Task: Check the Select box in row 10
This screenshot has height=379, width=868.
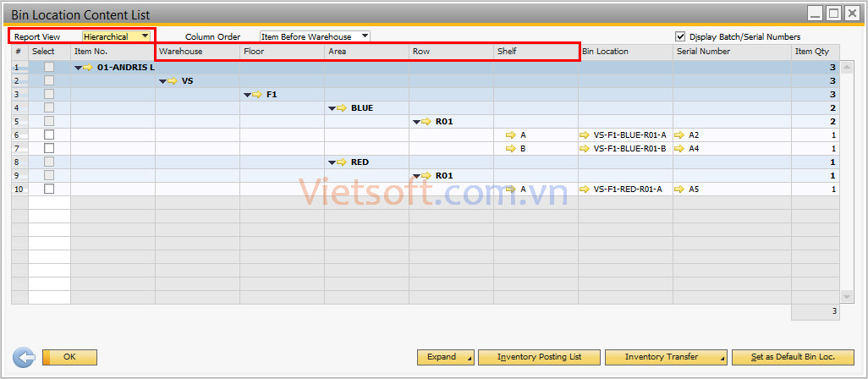Action: pos(49,189)
